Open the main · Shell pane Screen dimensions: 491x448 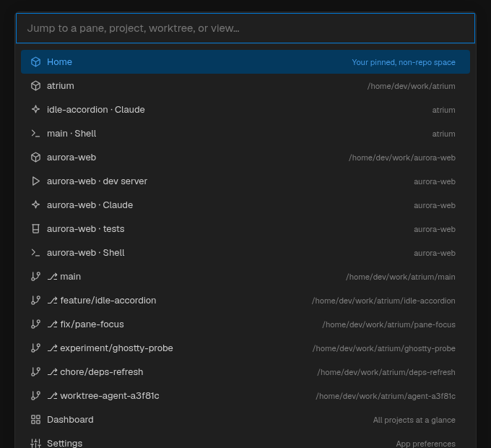[245, 133]
